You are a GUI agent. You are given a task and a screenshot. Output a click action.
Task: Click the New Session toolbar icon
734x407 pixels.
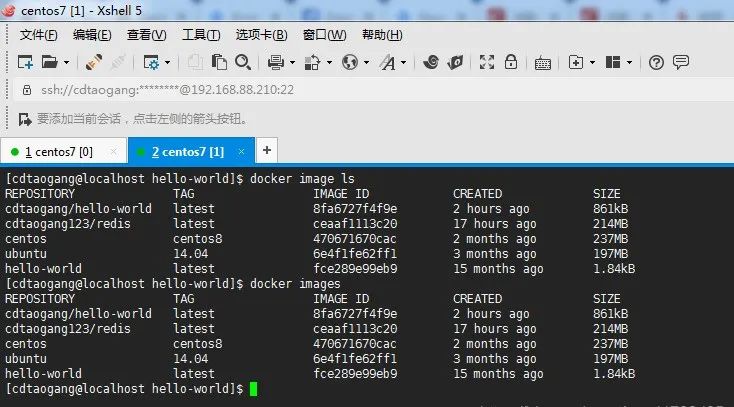25,62
